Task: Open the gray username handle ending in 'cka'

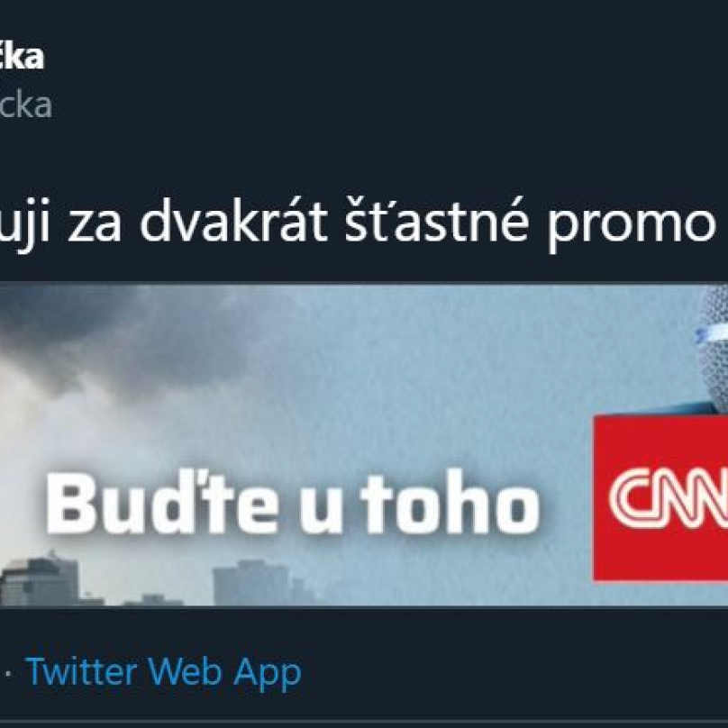Action: point(25,105)
